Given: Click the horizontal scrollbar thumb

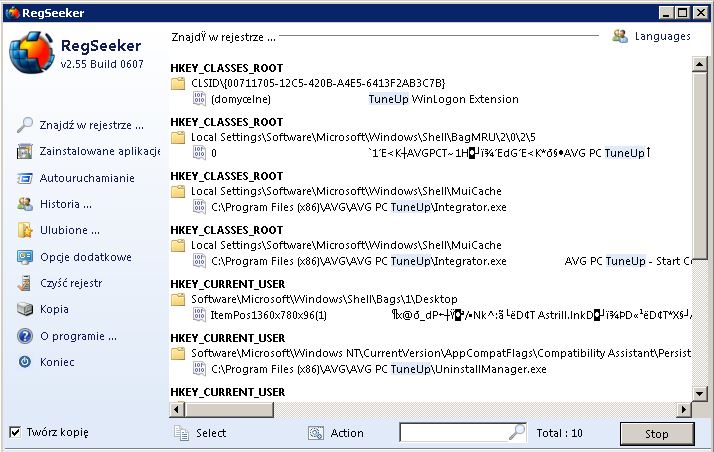Looking at the screenshot, I should coord(229,410).
